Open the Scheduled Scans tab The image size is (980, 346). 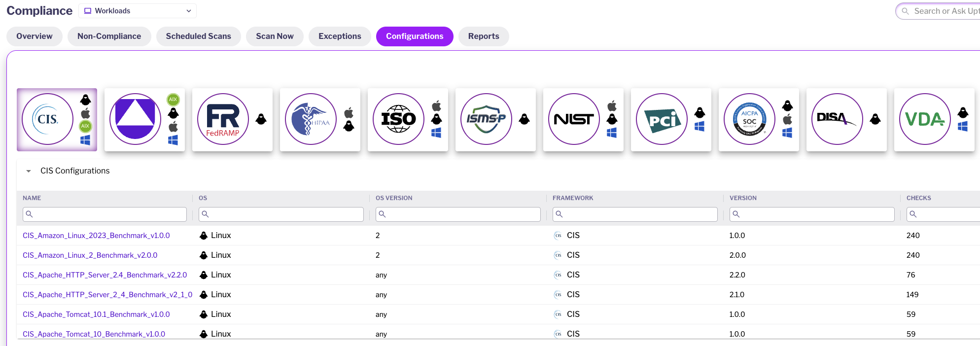click(x=199, y=36)
